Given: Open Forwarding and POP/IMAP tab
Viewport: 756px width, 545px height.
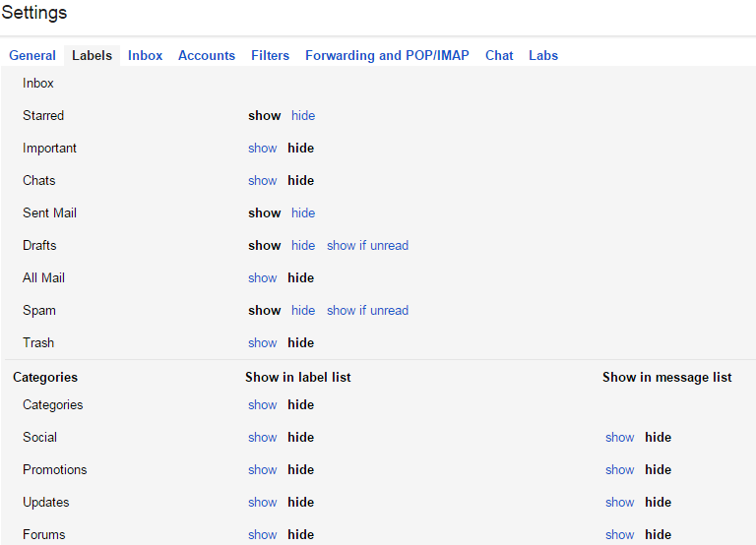Looking at the screenshot, I should [387, 56].
